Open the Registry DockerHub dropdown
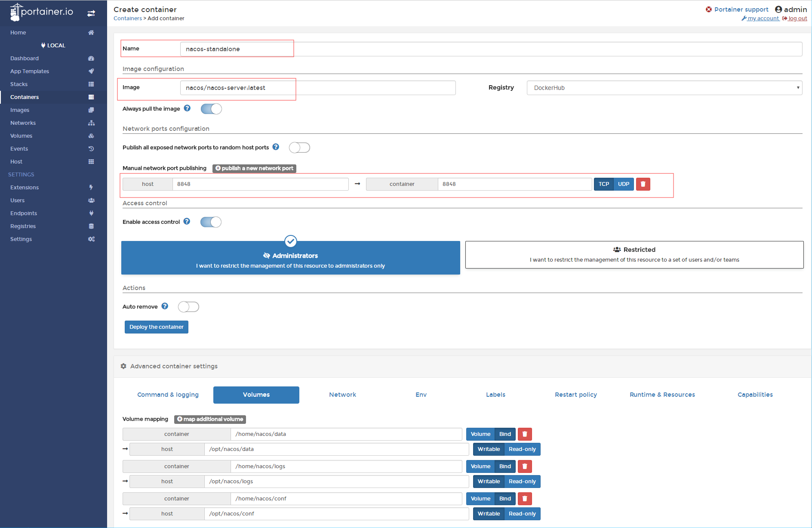The image size is (812, 528). tap(664, 88)
